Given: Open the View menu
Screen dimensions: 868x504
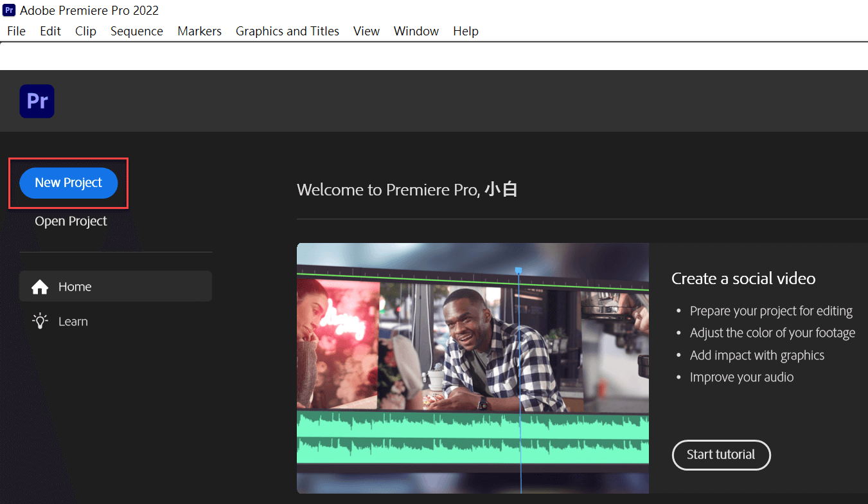Looking at the screenshot, I should [366, 31].
